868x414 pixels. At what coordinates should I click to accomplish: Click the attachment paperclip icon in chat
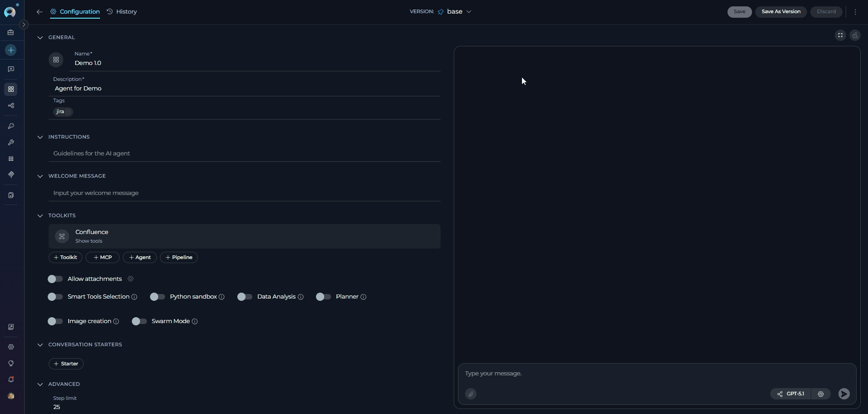(471, 394)
